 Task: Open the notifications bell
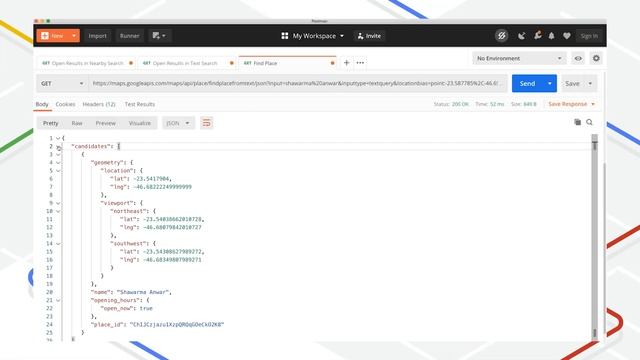[x=551, y=36]
